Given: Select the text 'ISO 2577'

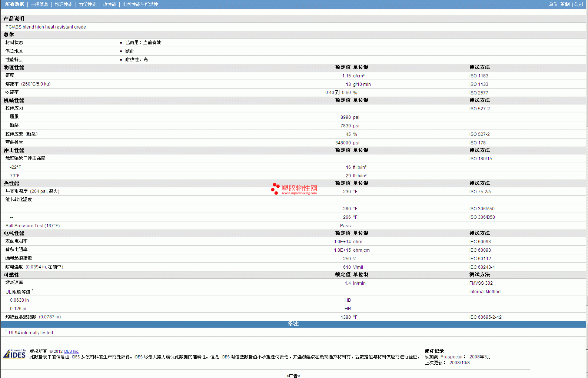Looking at the screenshot, I should click(479, 93).
